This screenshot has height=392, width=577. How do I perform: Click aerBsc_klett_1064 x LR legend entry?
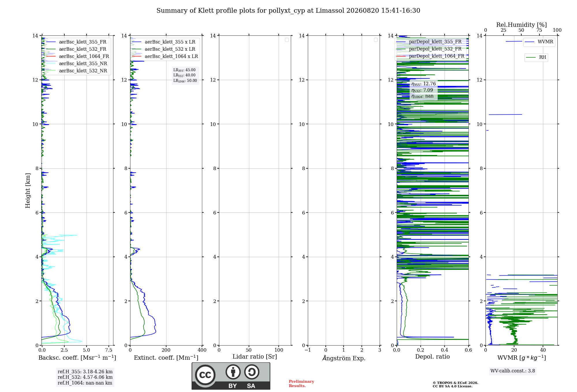tap(165, 56)
